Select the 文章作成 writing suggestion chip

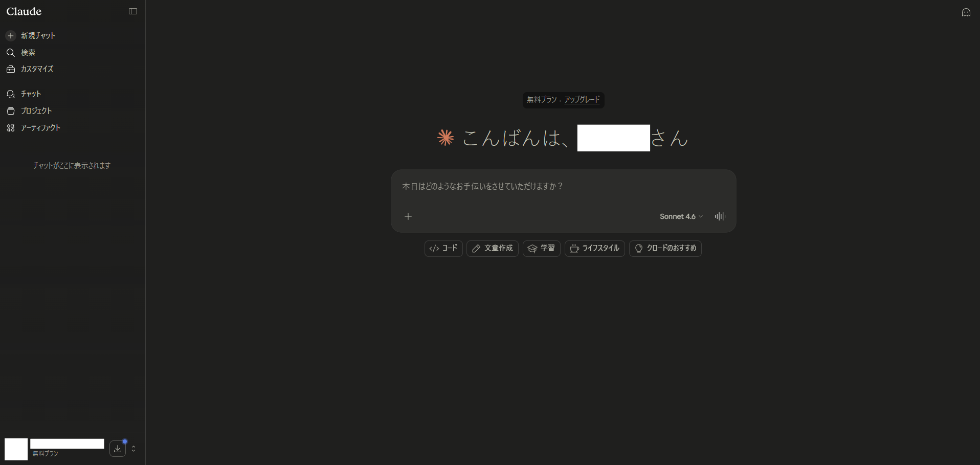pos(492,249)
